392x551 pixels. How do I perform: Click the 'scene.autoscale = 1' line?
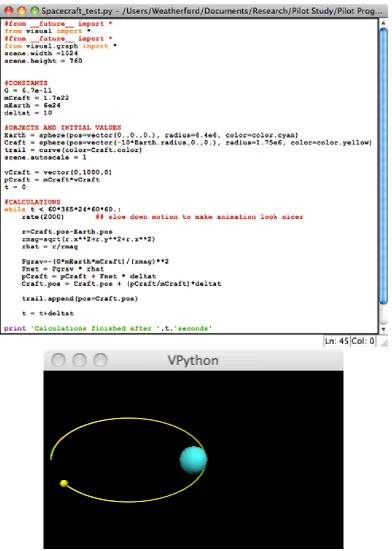[45, 157]
